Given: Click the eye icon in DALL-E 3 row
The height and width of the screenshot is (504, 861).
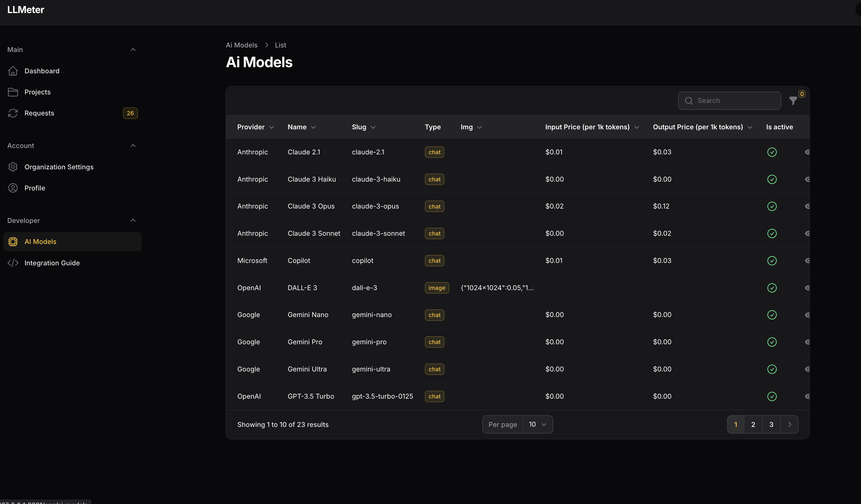Looking at the screenshot, I should pyautogui.click(x=807, y=288).
